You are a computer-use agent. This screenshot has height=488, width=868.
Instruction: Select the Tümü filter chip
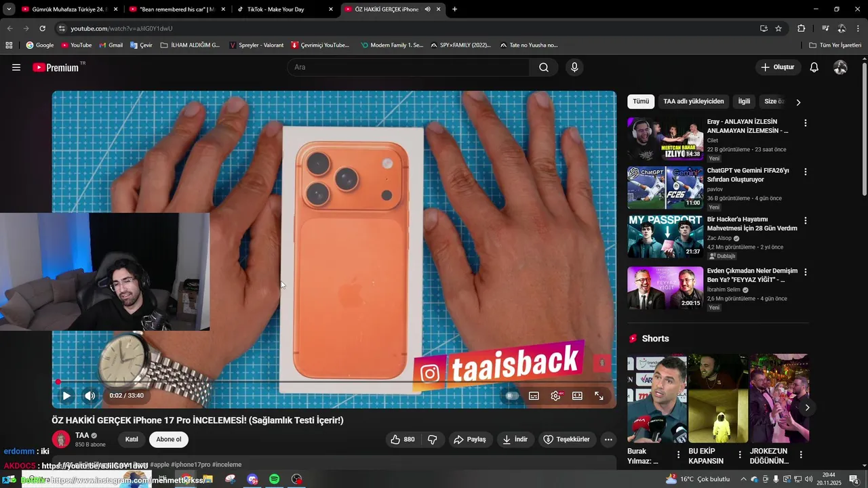(641, 102)
